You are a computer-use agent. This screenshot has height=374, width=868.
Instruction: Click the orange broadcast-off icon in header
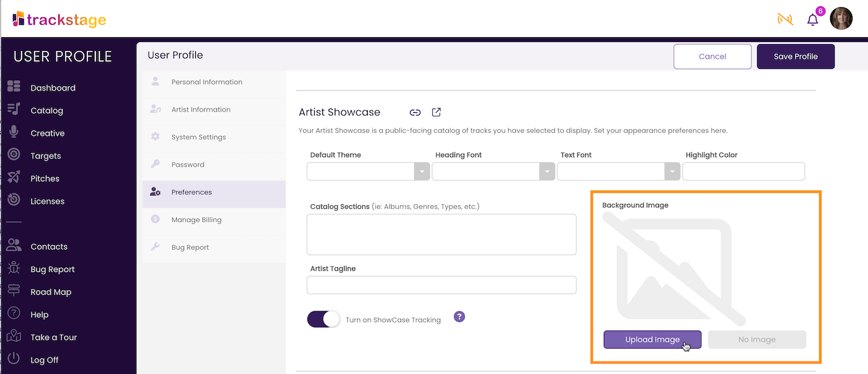785,19
